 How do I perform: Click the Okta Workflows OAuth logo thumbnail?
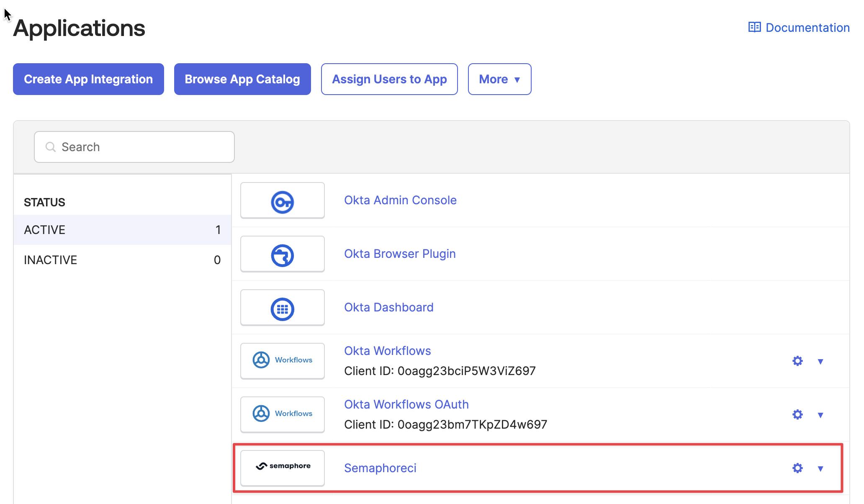[x=283, y=414]
